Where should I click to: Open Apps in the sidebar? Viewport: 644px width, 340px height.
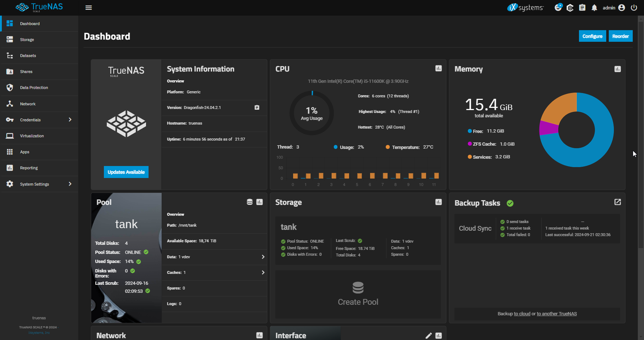click(x=39, y=152)
